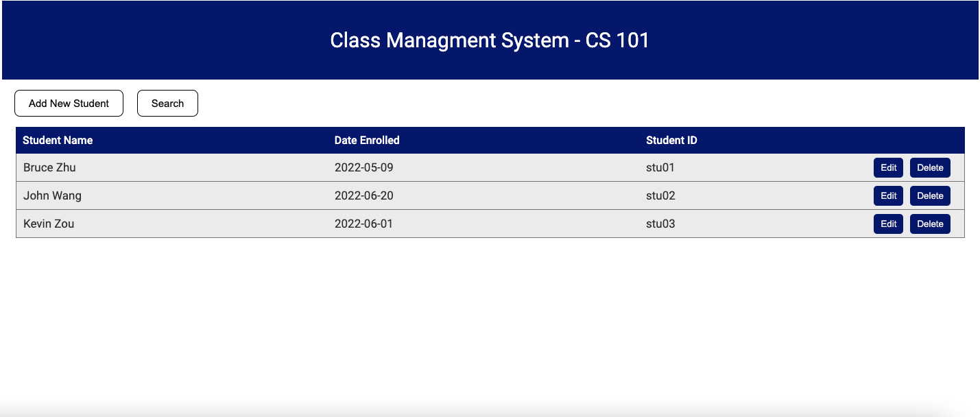The height and width of the screenshot is (417, 980).
Task: Edit John Wang's student entry
Action: point(888,195)
